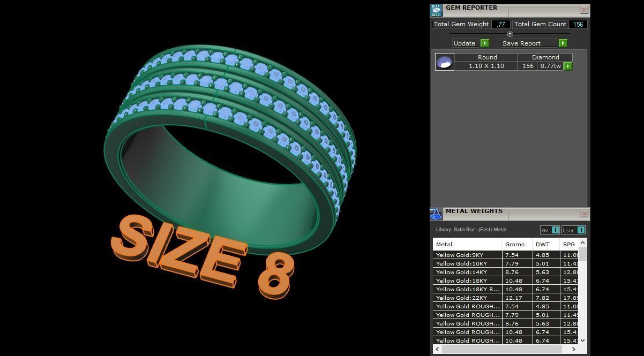Click the horizontal scroll-right arrow

pos(573,349)
